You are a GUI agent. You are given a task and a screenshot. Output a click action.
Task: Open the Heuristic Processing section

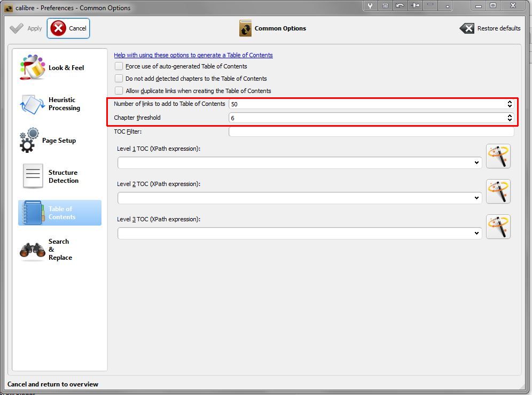pyautogui.click(x=60, y=104)
